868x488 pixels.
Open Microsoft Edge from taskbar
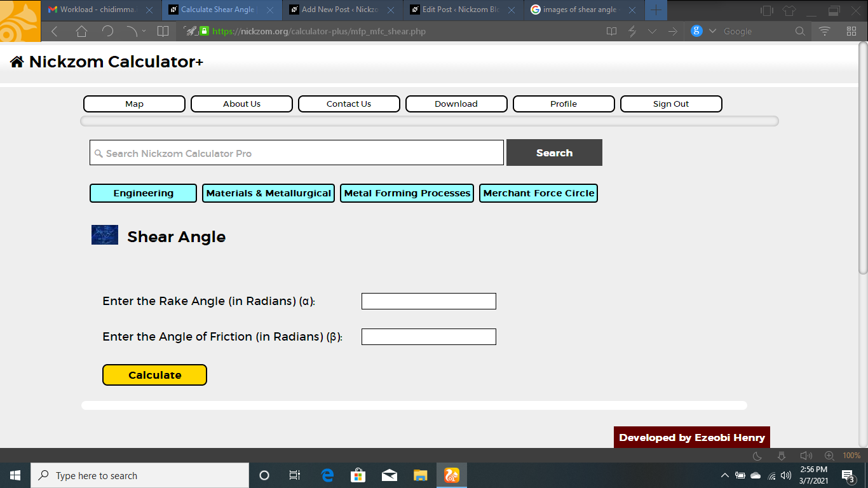click(x=327, y=475)
